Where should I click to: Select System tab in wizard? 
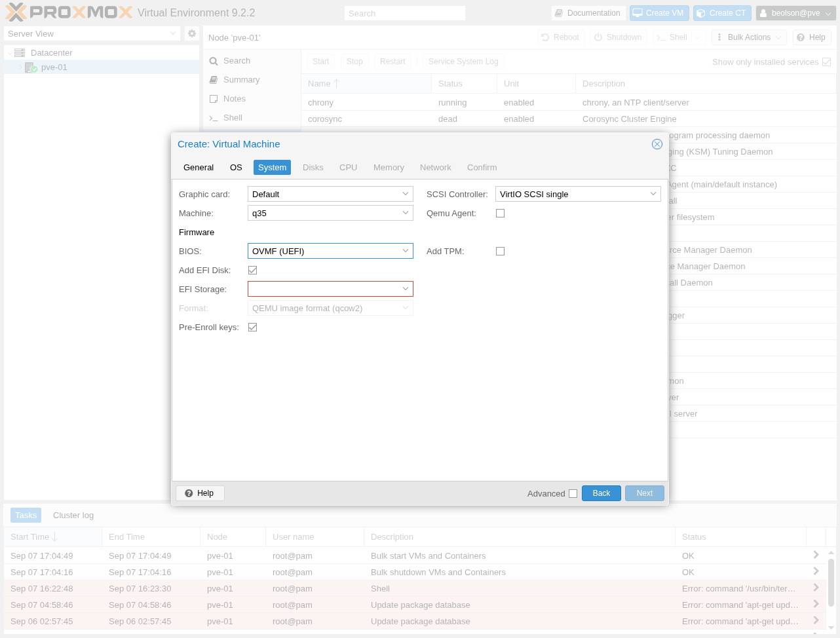(x=272, y=168)
